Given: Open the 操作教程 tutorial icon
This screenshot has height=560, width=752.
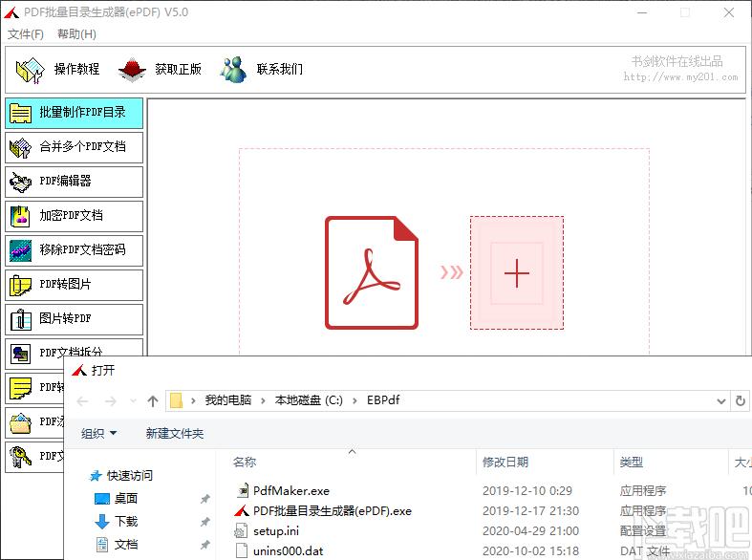Looking at the screenshot, I should coord(31,70).
